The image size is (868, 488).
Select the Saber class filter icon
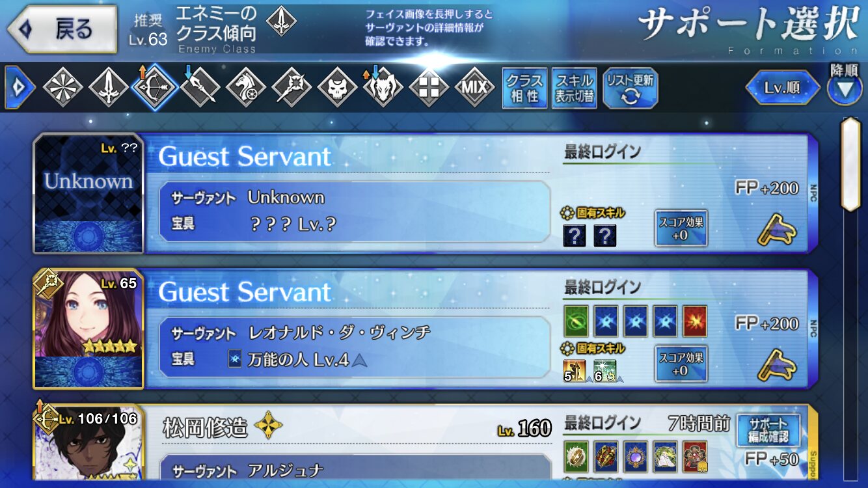[108, 87]
